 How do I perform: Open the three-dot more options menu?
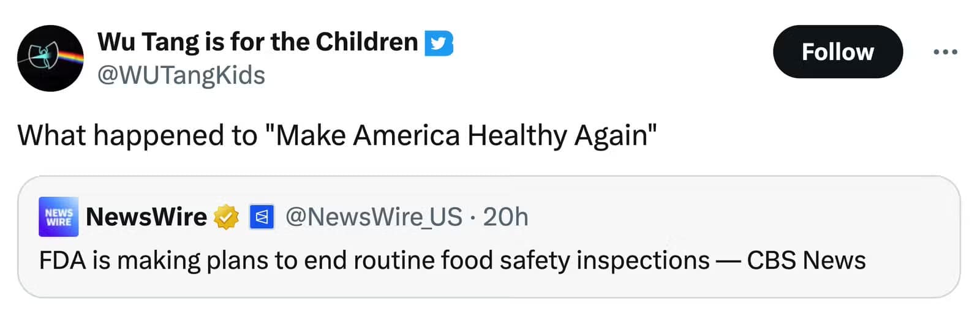[945, 52]
